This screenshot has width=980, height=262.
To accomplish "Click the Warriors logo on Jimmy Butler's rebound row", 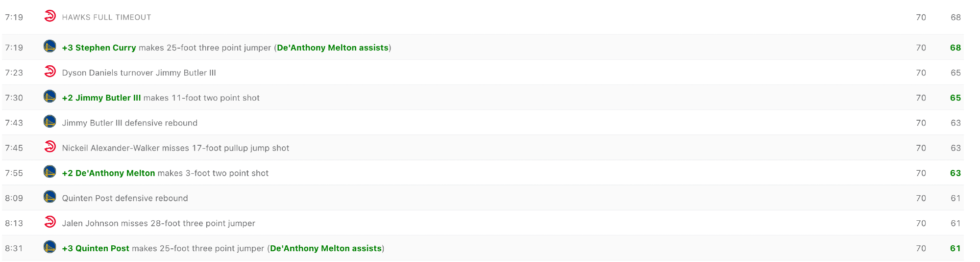I will (x=50, y=122).
